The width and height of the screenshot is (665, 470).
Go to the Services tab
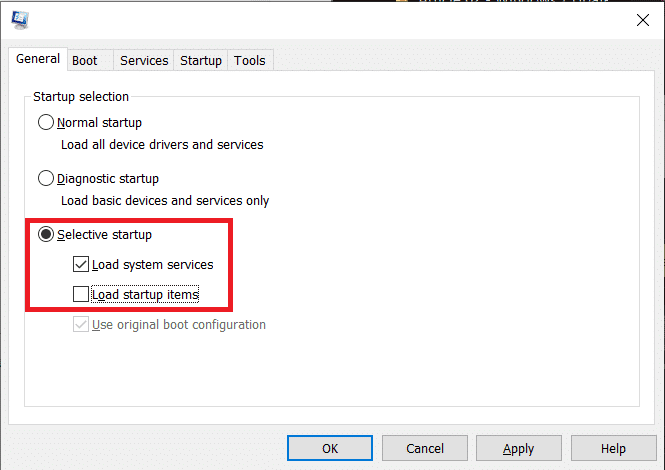point(144,61)
